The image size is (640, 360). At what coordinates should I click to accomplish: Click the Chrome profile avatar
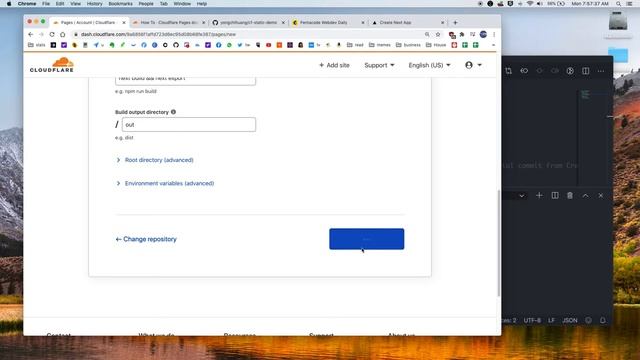(x=483, y=34)
